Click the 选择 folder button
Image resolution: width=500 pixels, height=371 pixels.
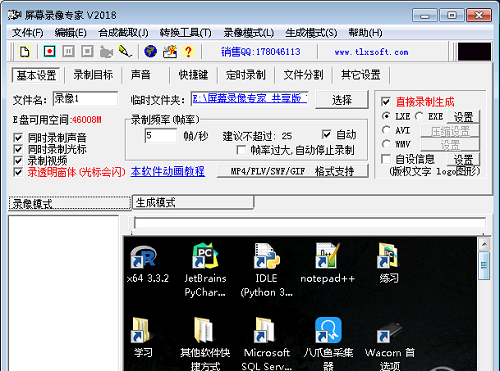342,99
